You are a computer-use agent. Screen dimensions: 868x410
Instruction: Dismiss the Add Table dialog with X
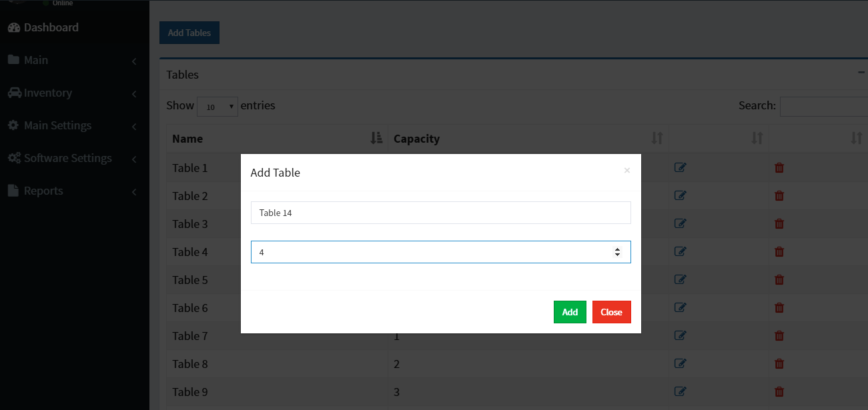point(626,171)
